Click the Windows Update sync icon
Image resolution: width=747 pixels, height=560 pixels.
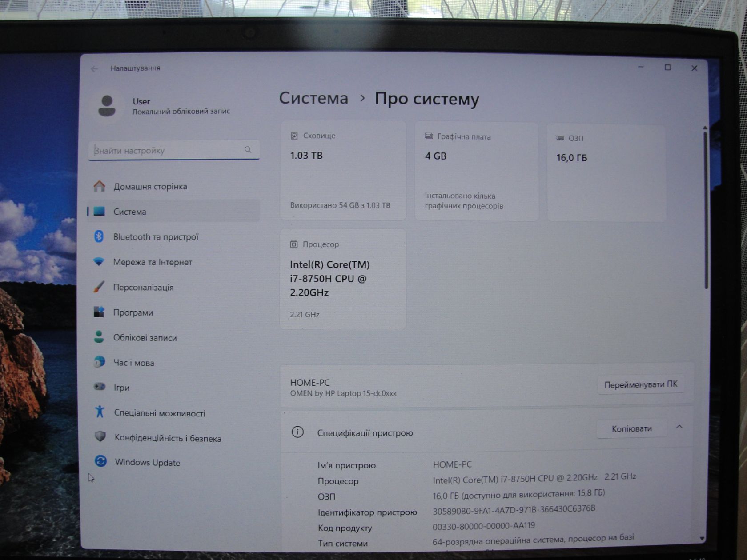coord(100,461)
